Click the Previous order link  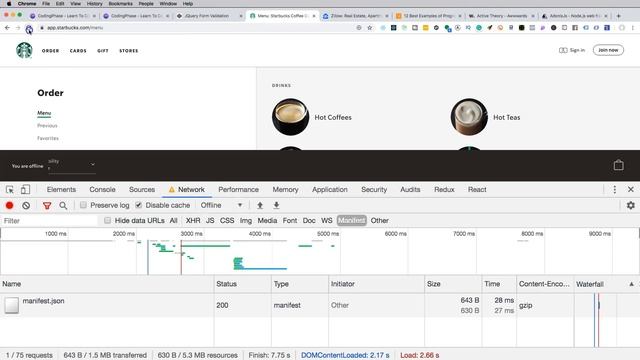47,125
